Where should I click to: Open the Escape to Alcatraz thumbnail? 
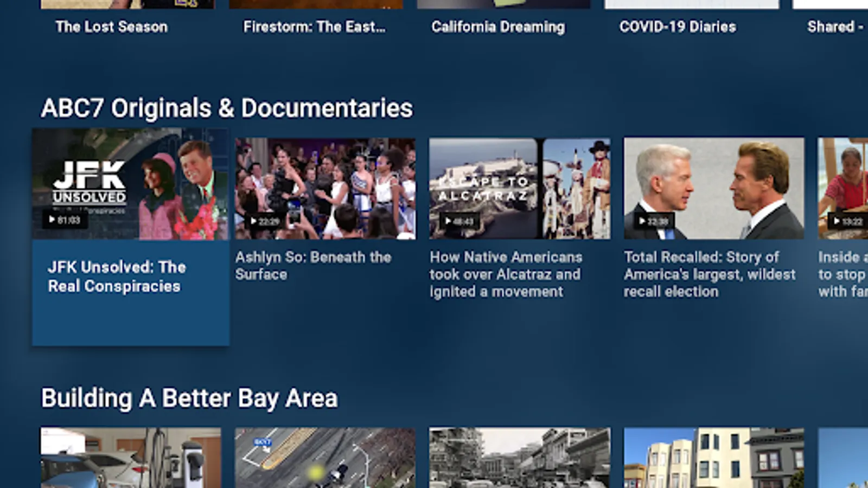click(520, 188)
